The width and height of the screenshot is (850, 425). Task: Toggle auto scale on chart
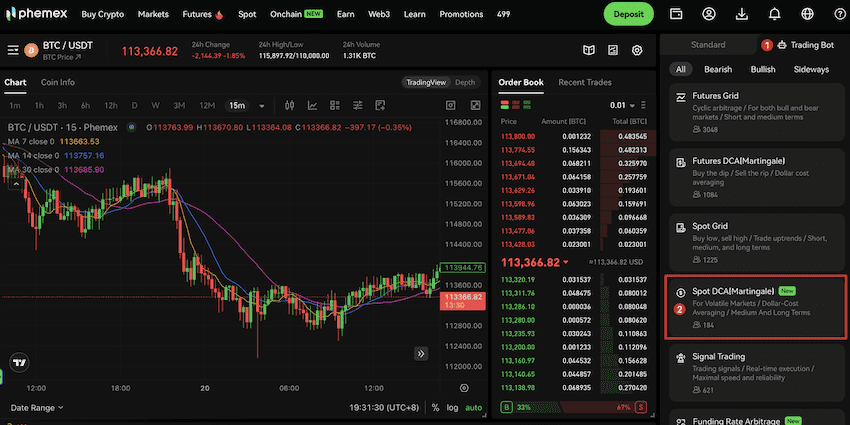(473, 408)
